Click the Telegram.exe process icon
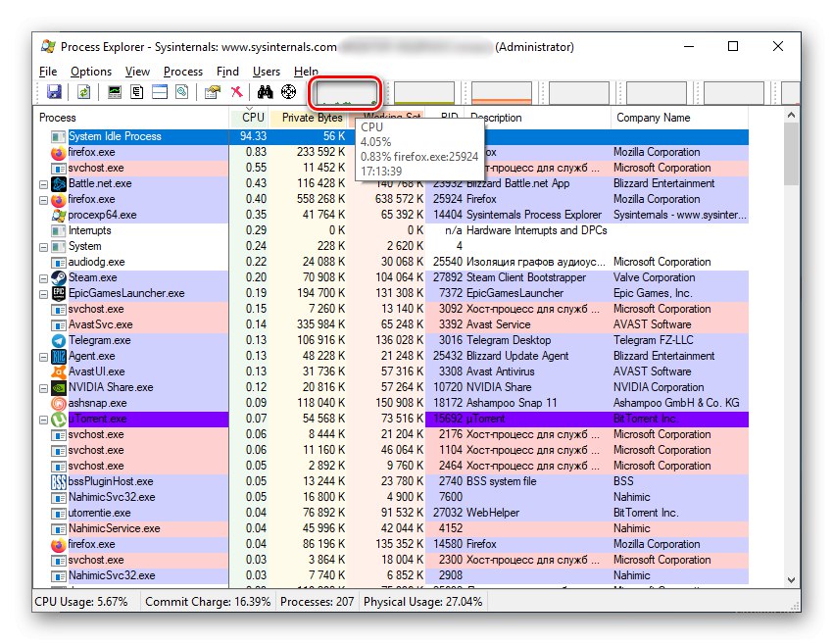 click(59, 340)
